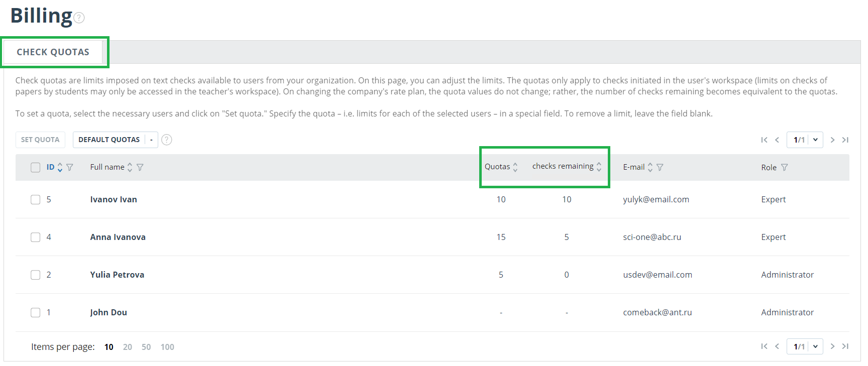Expand the Default Quotas dropdown arrow
868x366 pixels.
[151, 140]
